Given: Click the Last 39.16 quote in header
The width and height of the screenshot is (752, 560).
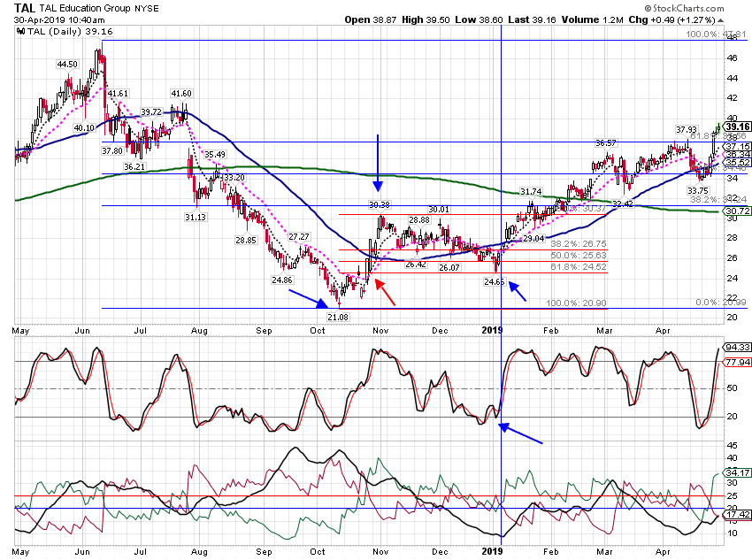Looking at the screenshot, I should (532, 20).
